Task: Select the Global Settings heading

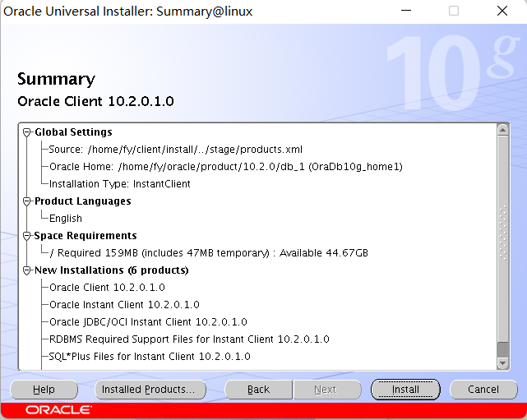Action: coord(73,132)
